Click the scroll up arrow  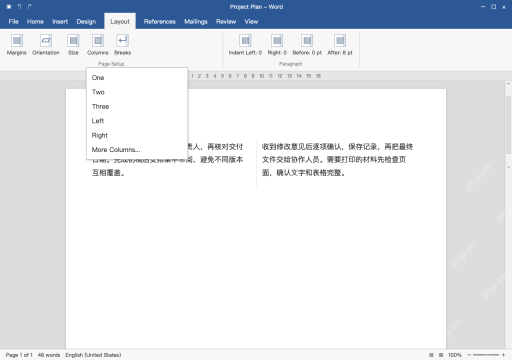tap(508, 84)
